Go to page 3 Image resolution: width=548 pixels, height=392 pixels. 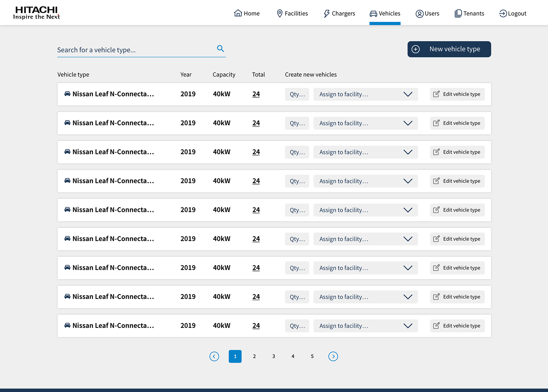pos(274,356)
